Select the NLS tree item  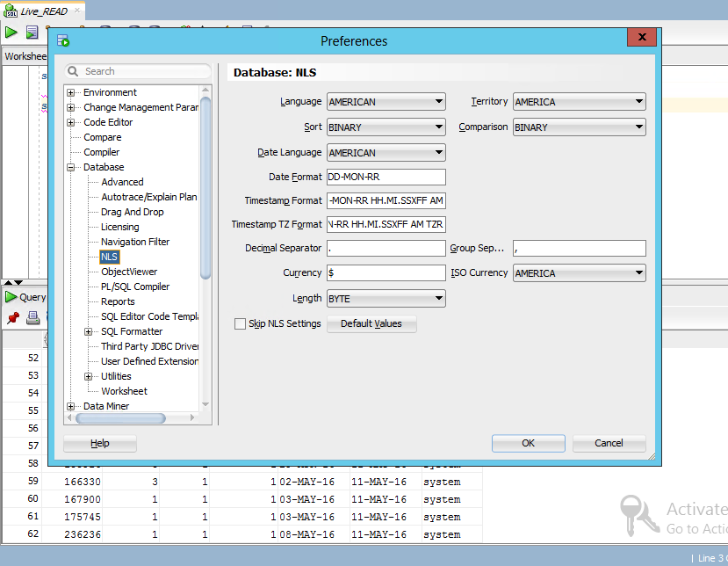[109, 257]
